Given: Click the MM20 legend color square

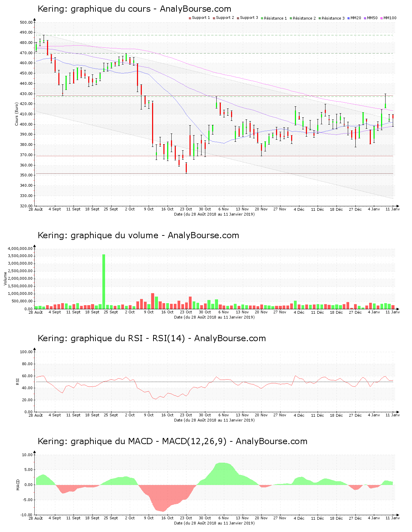Looking at the screenshot, I should [348, 18].
